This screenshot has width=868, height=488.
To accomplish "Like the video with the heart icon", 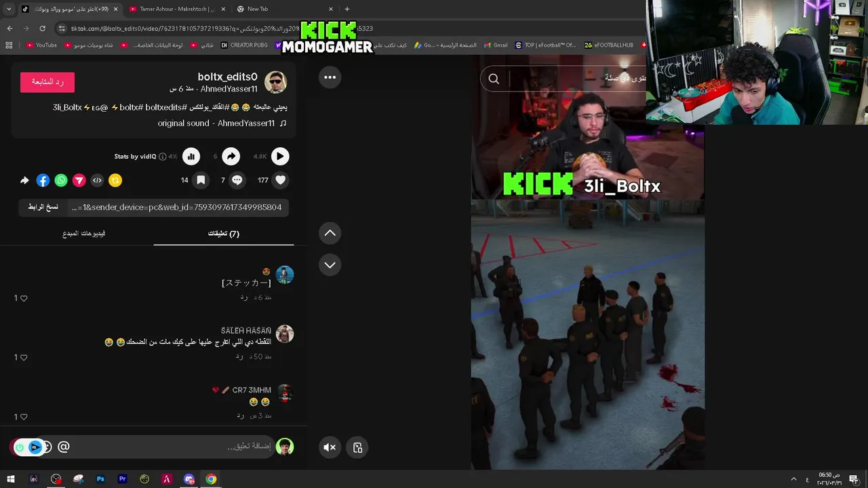I will [x=281, y=180].
